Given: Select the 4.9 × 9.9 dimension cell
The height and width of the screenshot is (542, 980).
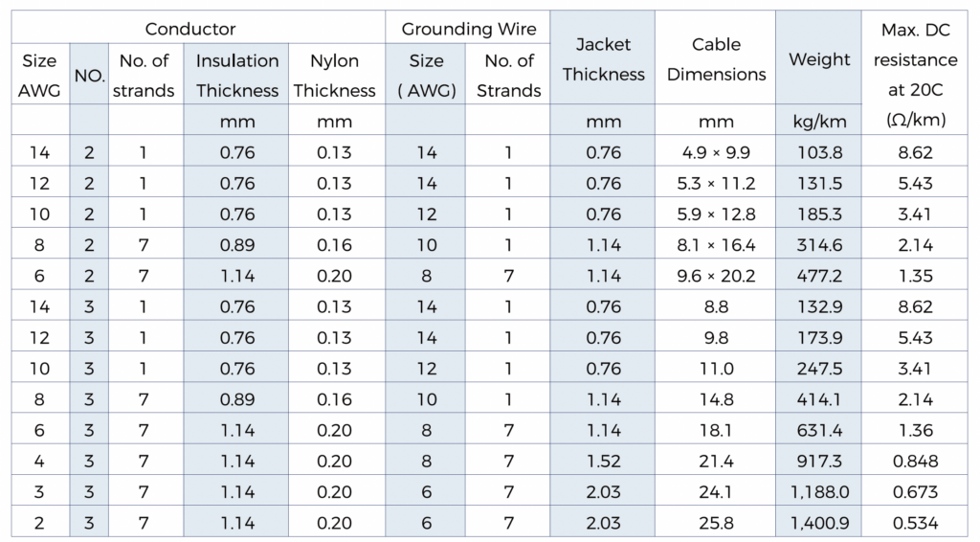Looking at the screenshot, I should click(716, 152).
